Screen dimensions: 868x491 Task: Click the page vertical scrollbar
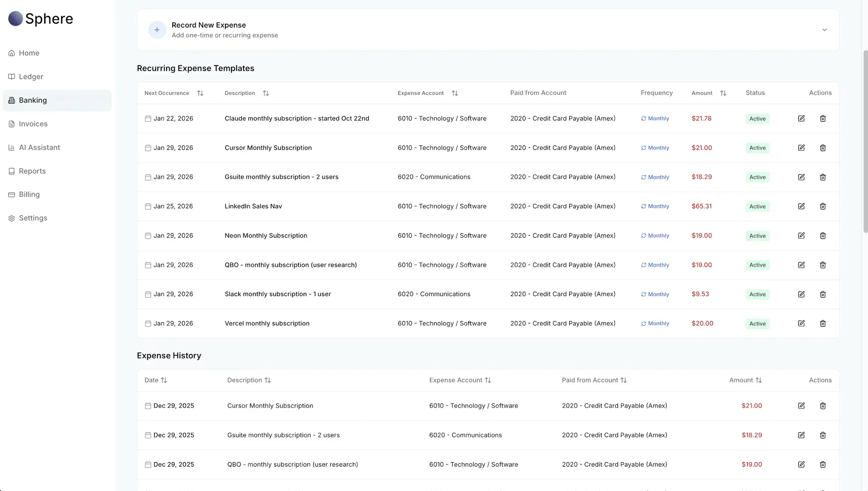coord(865,142)
